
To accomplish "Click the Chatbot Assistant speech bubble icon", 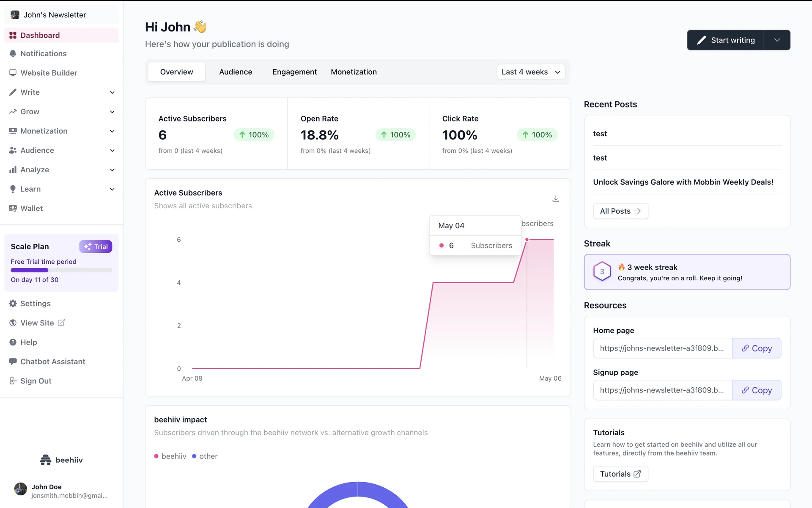I will (x=13, y=362).
